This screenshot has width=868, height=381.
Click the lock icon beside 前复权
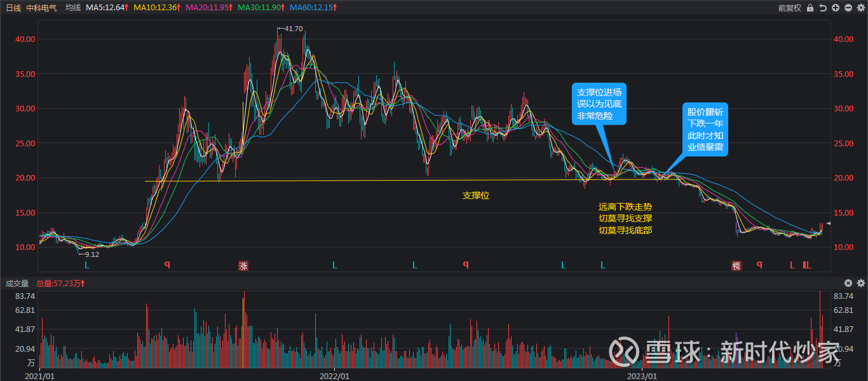810,8
